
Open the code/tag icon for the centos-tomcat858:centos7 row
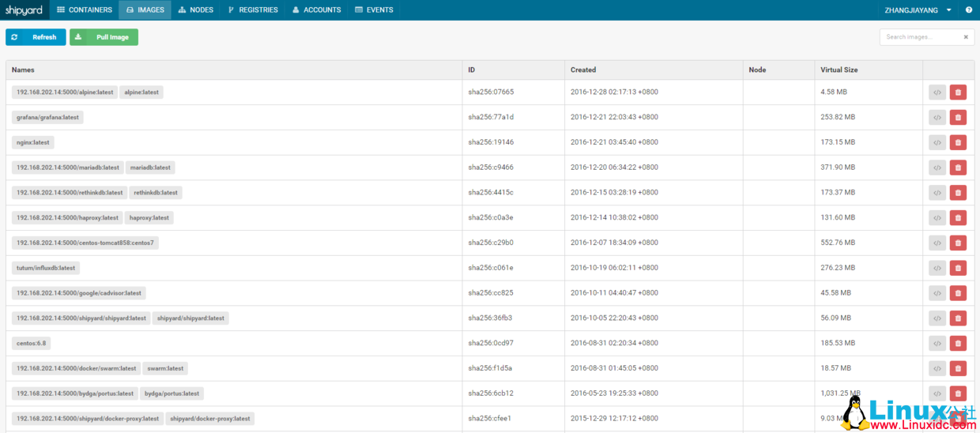pyautogui.click(x=937, y=243)
